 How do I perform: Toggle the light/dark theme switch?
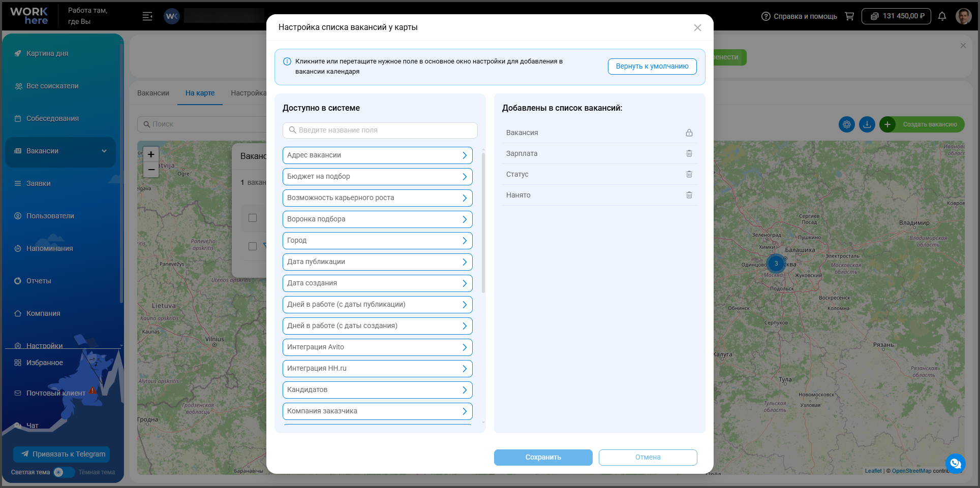(x=64, y=472)
